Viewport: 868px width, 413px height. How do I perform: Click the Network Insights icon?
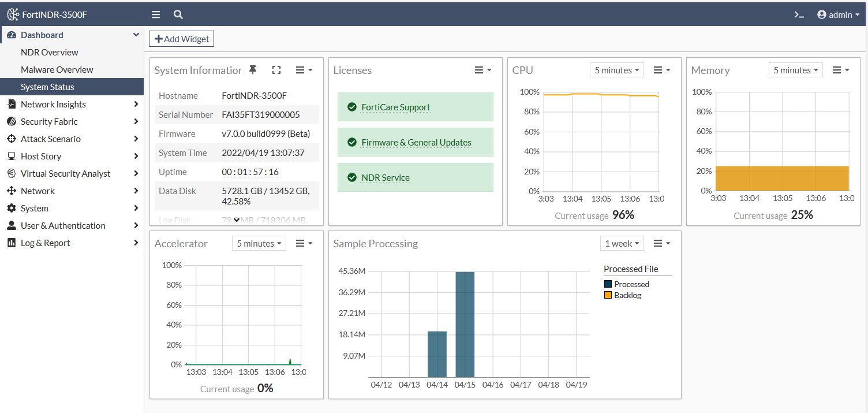coord(12,105)
